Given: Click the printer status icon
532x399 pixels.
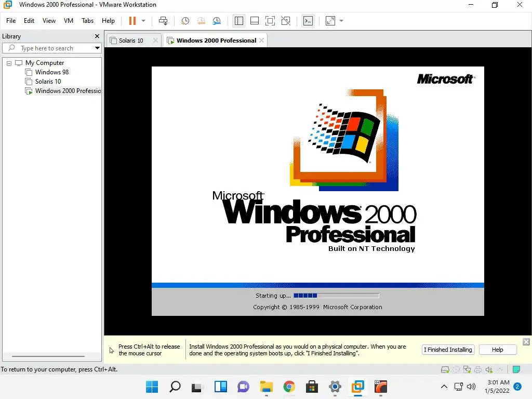Looking at the screenshot, I should coord(478,369).
